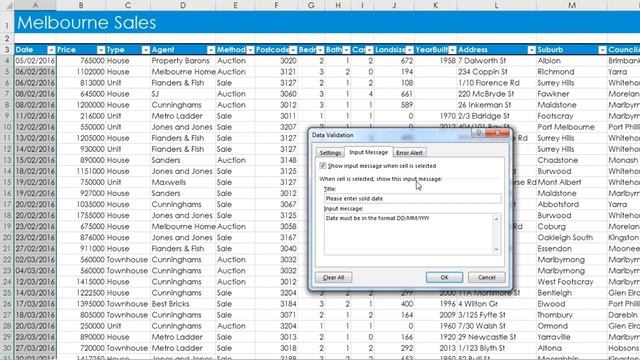Open the Bathroom column filter dropdown

[x=347, y=50]
